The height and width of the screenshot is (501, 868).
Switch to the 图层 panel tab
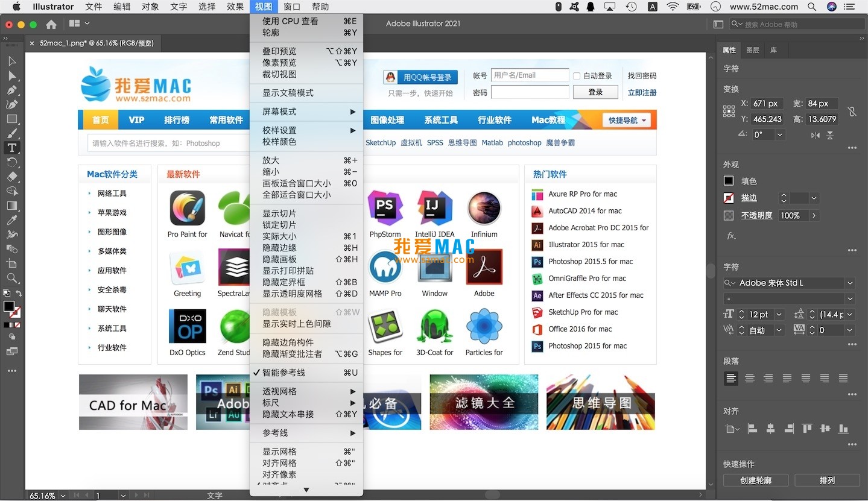point(752,50)
